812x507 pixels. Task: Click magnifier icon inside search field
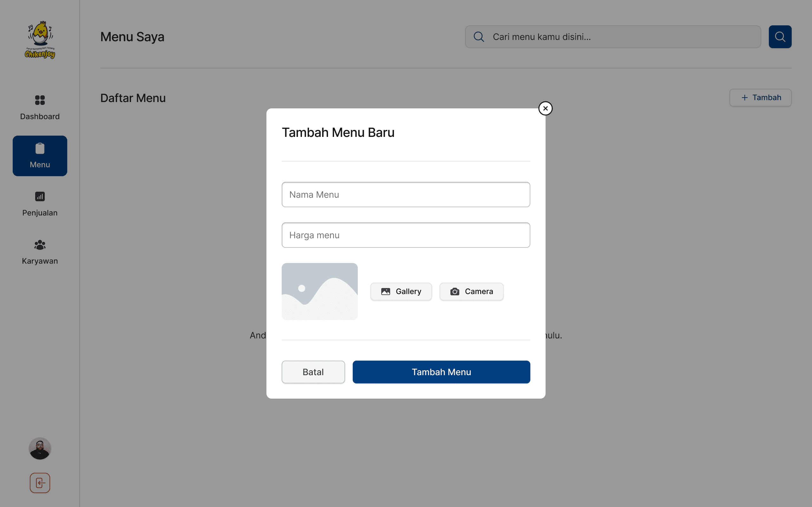click(x=479, y=37)
